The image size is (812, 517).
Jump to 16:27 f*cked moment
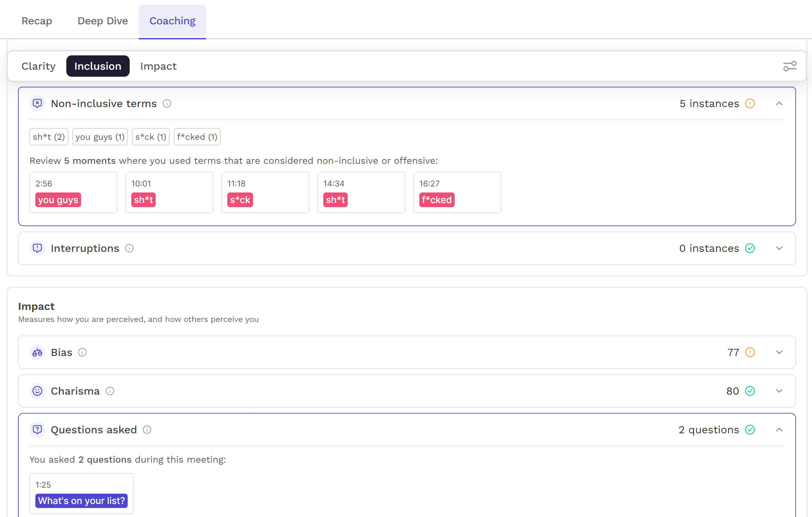(457, 192)
